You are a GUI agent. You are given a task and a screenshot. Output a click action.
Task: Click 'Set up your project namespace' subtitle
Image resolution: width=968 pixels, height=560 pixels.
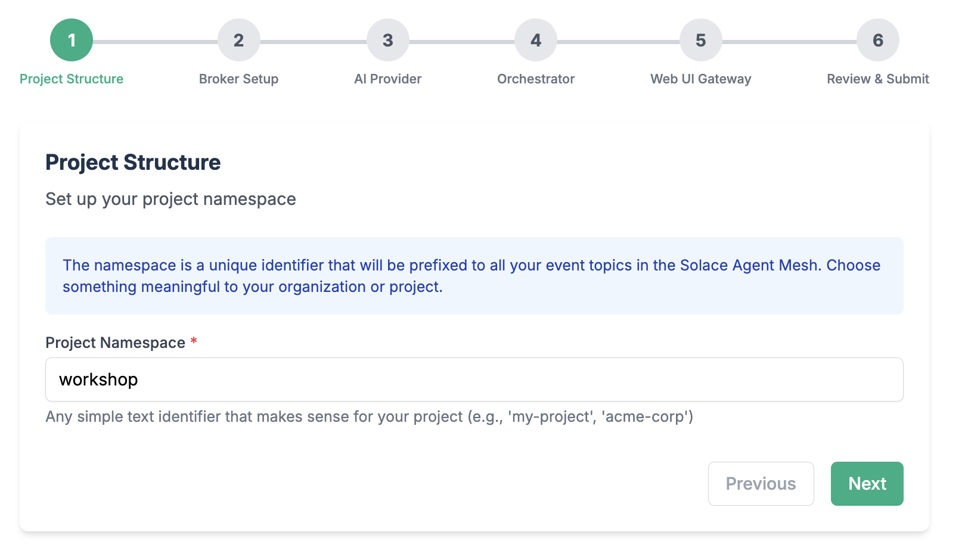point(170,199)
